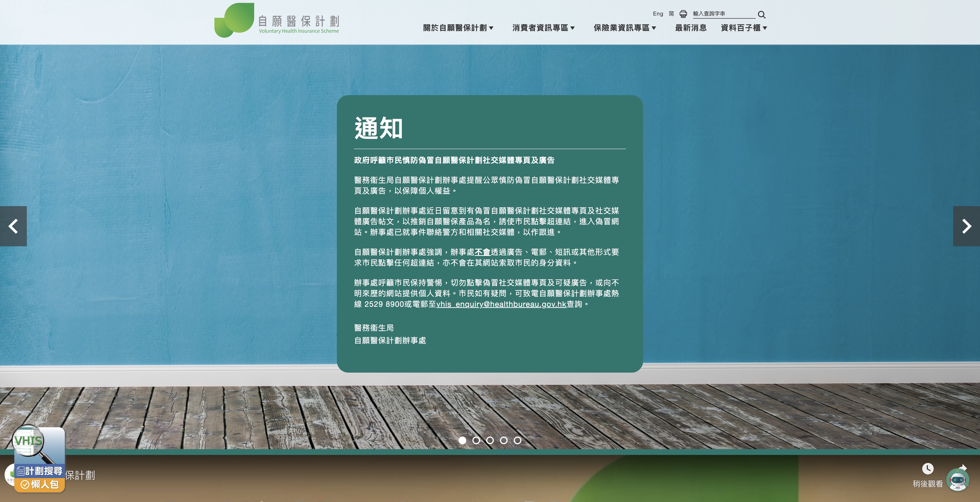Go to 最新消息 page
Image resolution: width=980 pixels, height=502 pixels.
[x=690, y=28]
